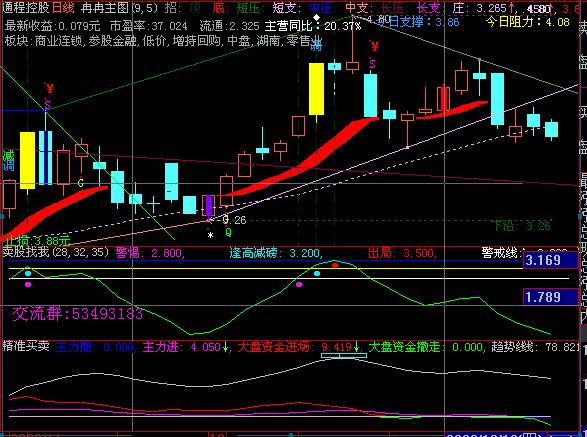This screenshot has height=437, width=587.
Task: Select the tallest yellow candlestick
Action: pos(316,89)
